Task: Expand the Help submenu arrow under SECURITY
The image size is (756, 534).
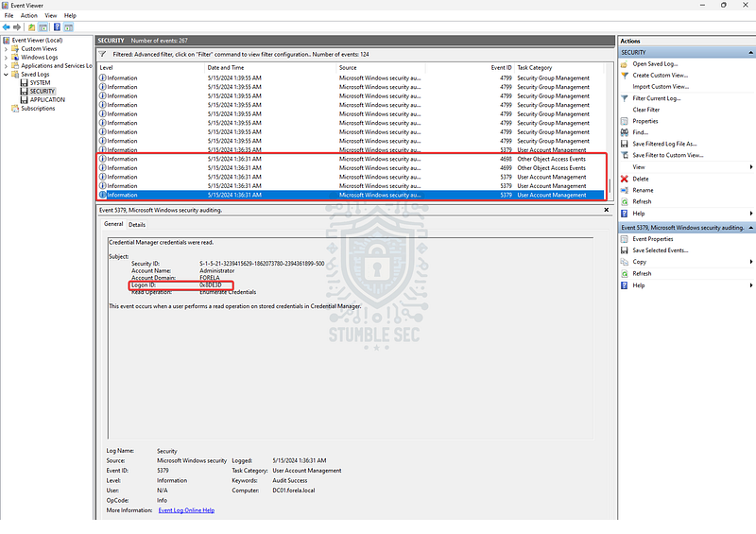Action: [x=750, y=214]
